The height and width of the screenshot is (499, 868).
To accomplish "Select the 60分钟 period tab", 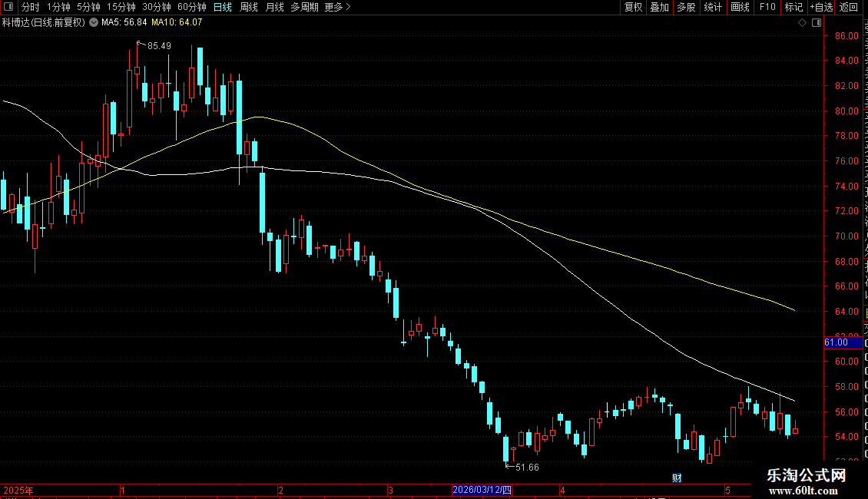I will click(x=192, y=7).
